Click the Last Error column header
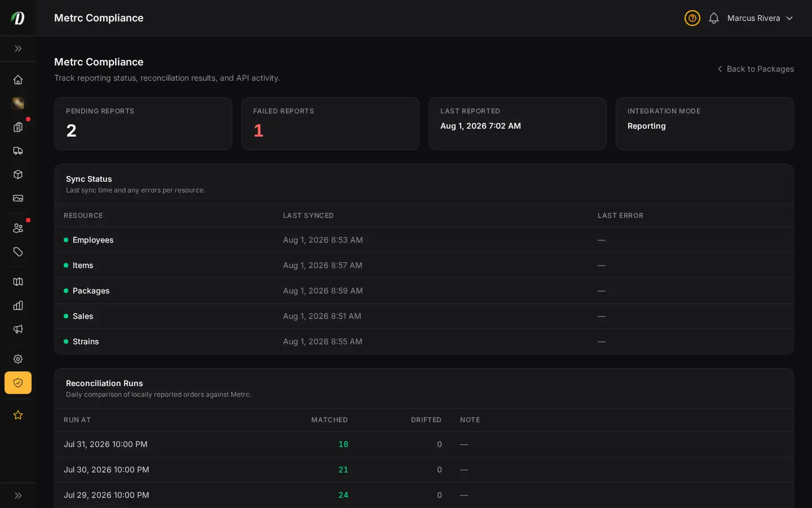 tap(620, 216)
